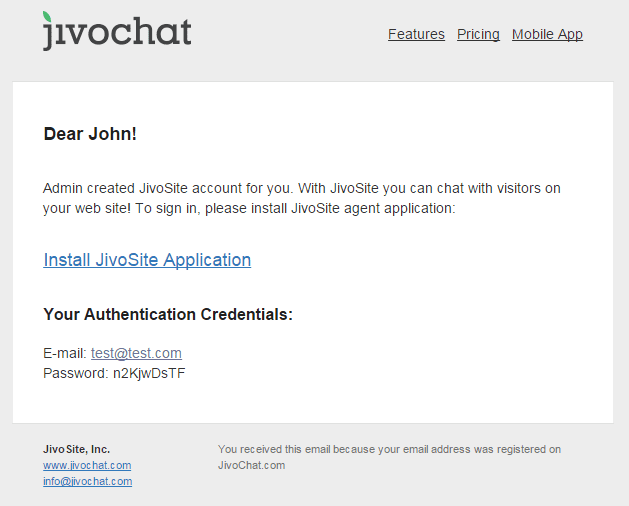Click Install JivoSite Application link
The width and height of the screenshot is (629, 506).
147,260
